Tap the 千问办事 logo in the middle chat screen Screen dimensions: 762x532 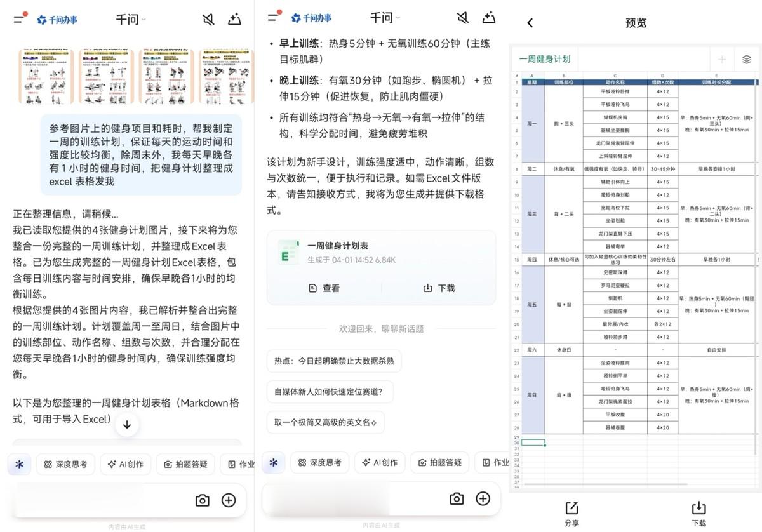[311, 18]
